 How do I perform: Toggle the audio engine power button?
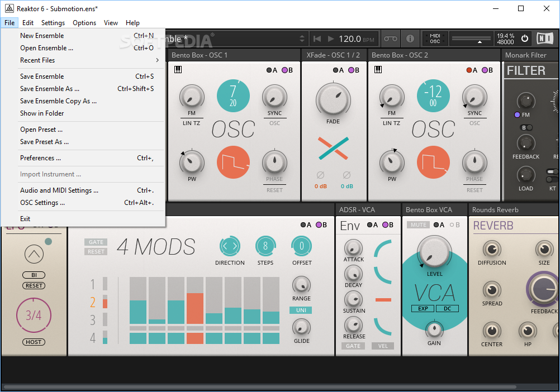(525, 38)
